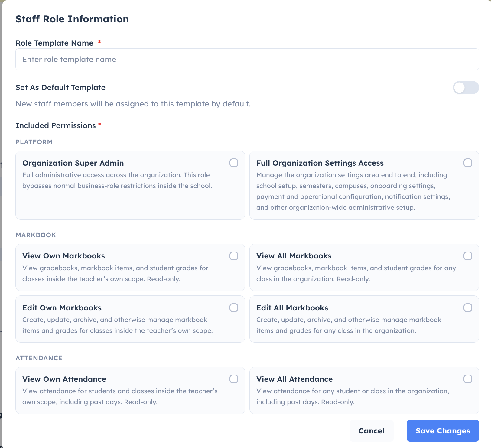The height and width of the screenshot is (448, 491).
Task: Click the MARKBOOK section heading
Action: tap(36, 235)
